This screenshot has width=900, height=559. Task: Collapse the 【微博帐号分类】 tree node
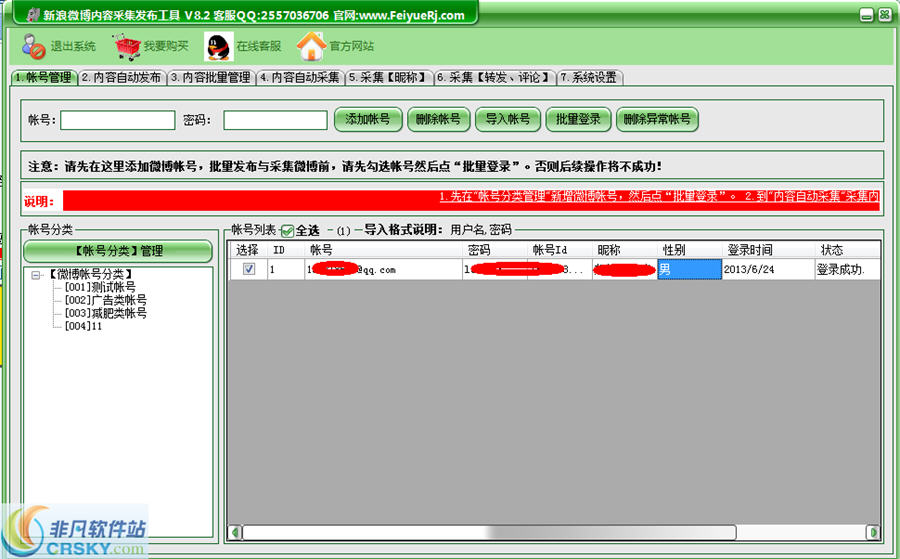(36, 275)
